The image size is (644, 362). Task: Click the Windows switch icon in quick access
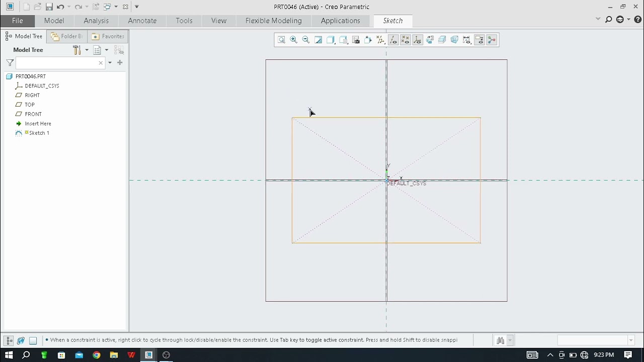(107, 7)
